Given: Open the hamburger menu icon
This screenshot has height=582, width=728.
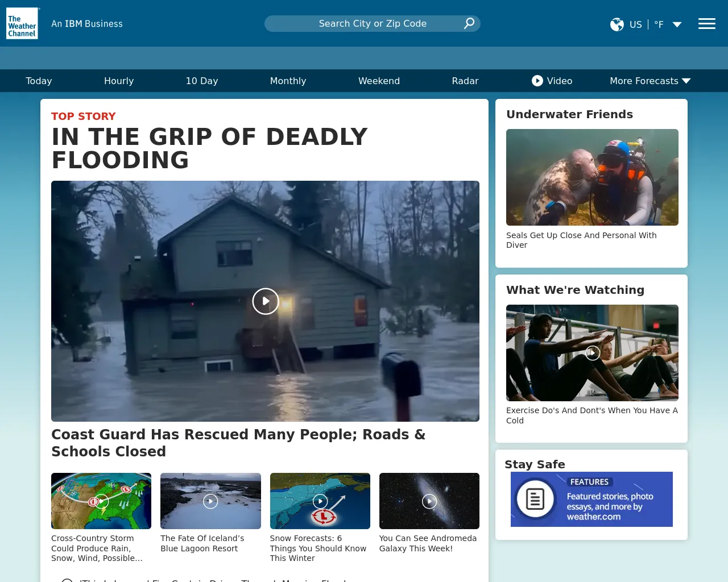Looking at the screenshot, I should tap(706, 24).
